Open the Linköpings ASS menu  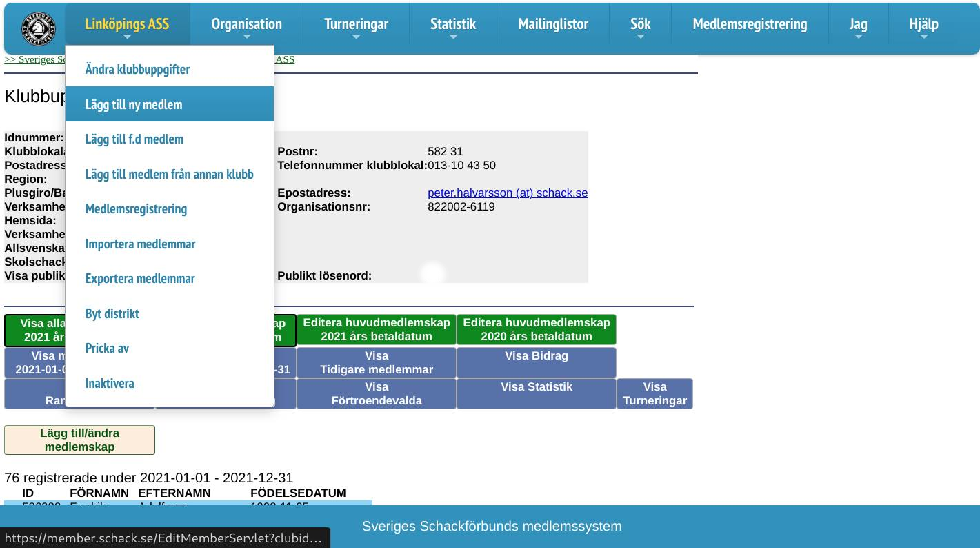pyautogui.click(x=127, y=24)
